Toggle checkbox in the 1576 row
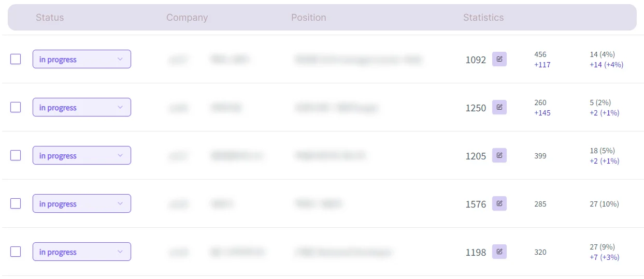The height and width of the screenshot is (279, 644). coord(16,203)
